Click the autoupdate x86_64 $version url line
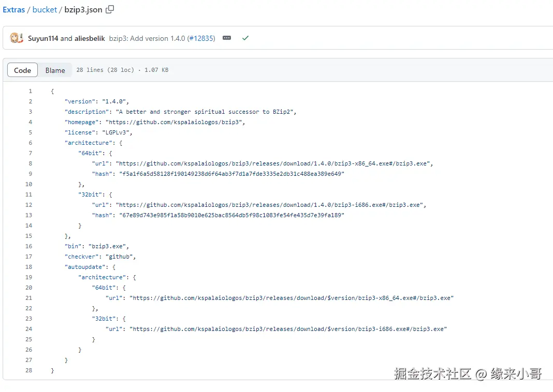The image size is (553, 392). [280, 298]
